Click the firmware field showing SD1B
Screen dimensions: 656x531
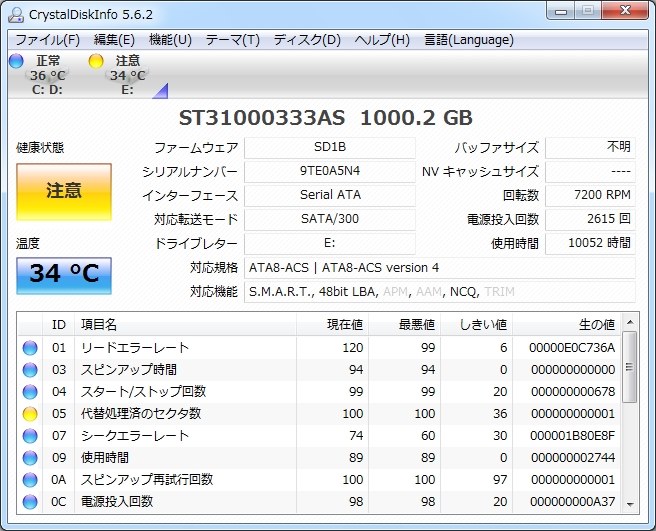point(330,148)
